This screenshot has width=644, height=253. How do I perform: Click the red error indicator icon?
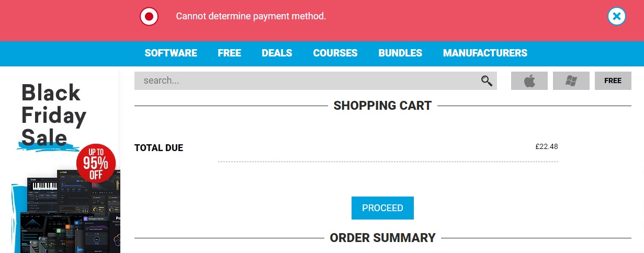click(x=149, y=16)
